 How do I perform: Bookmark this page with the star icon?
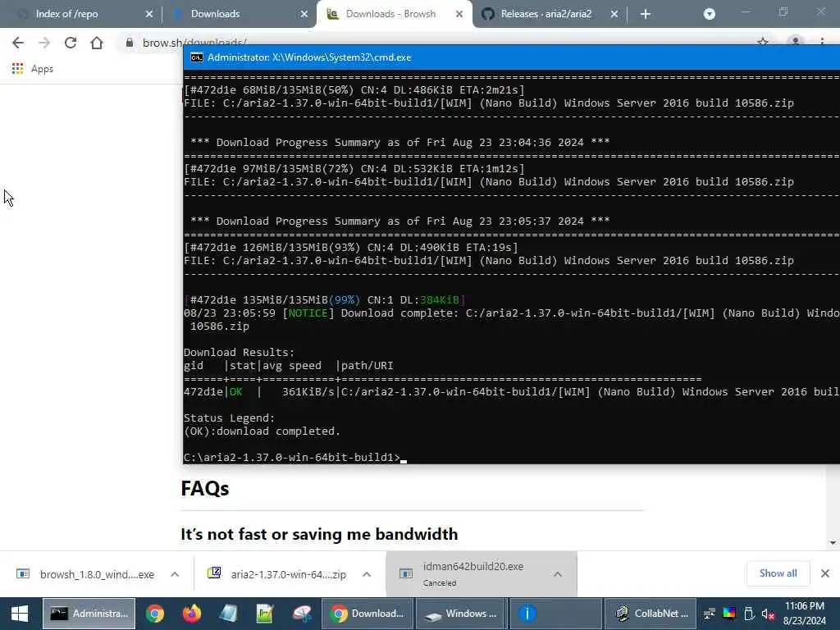coord(763,42)
